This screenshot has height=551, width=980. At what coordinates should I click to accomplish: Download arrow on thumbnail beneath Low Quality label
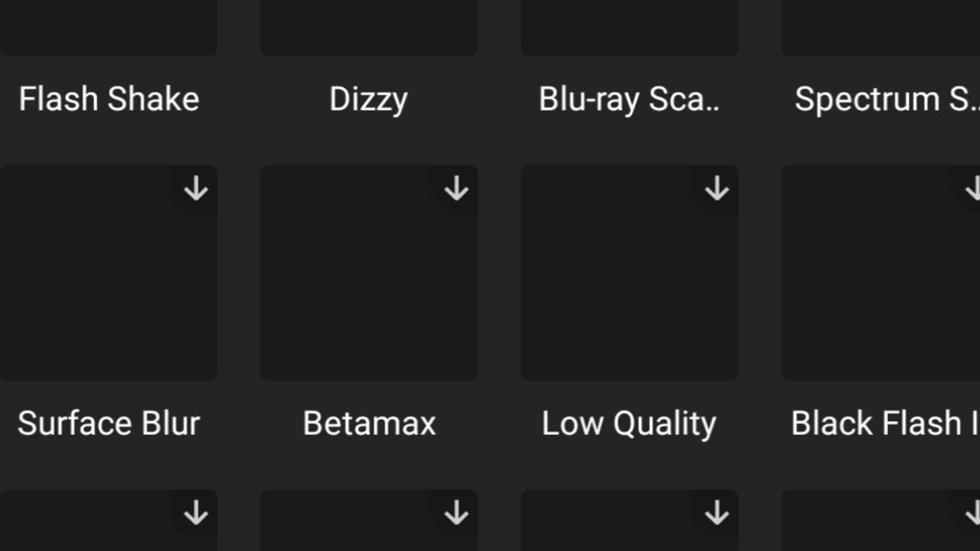(x=717, y=513)
